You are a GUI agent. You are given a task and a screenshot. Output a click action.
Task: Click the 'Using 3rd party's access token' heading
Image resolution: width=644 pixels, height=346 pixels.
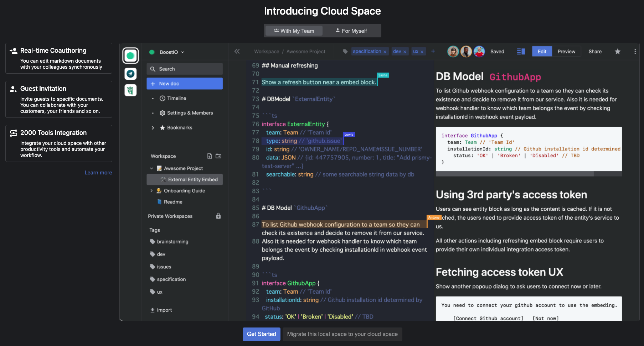(x=511, y=195)
